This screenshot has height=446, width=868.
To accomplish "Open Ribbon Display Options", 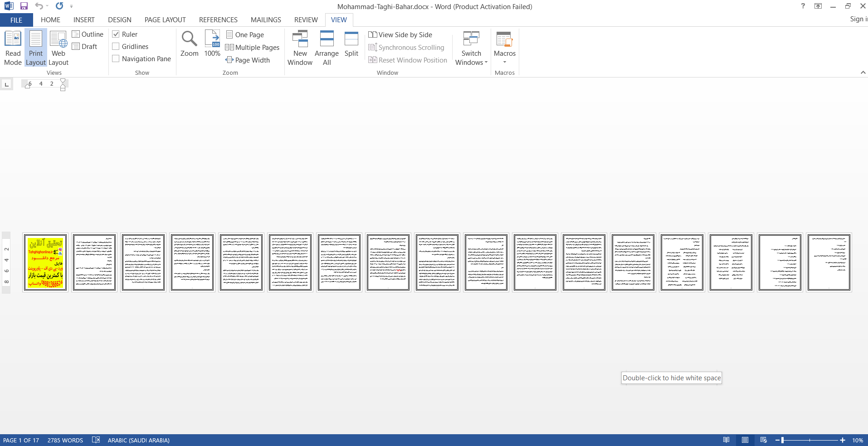I will click(x=818, y=6).
